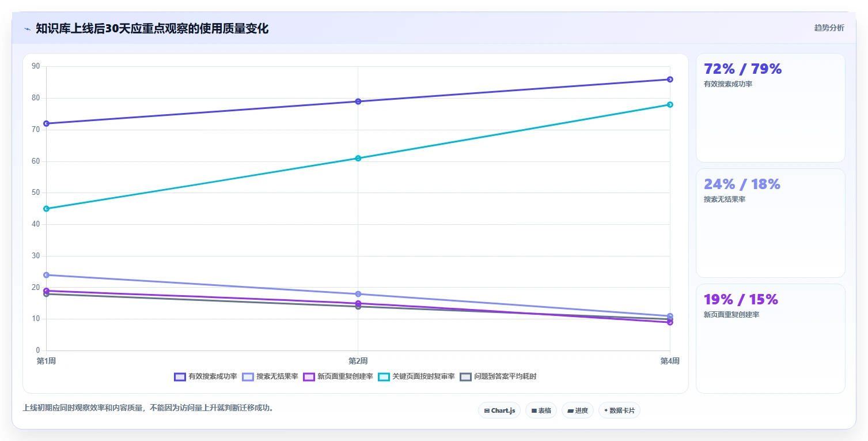Click the 关键页面按时复审率 data point at 第1周

46,209
